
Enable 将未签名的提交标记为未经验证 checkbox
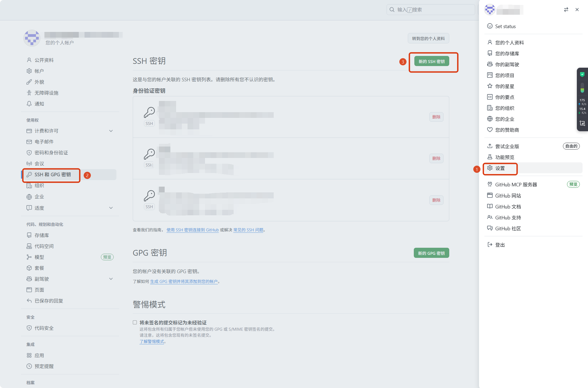(x=135, y=323)
